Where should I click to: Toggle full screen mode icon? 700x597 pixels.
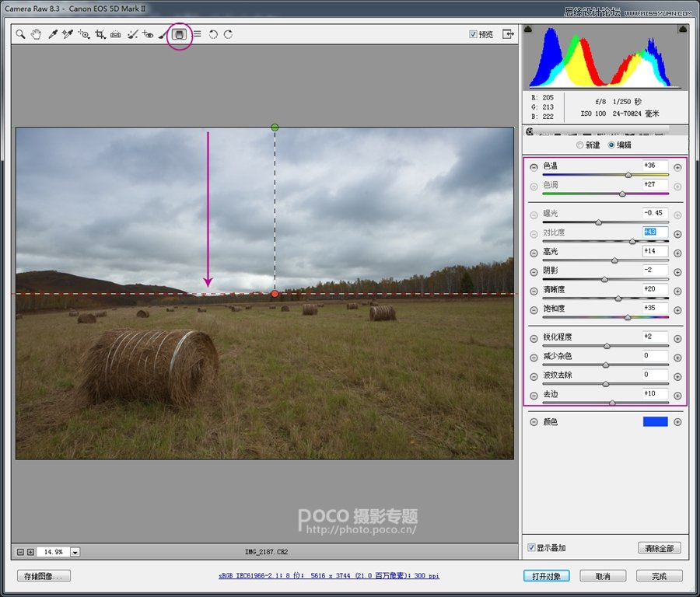pyautogui.click(x=509, y=34)
